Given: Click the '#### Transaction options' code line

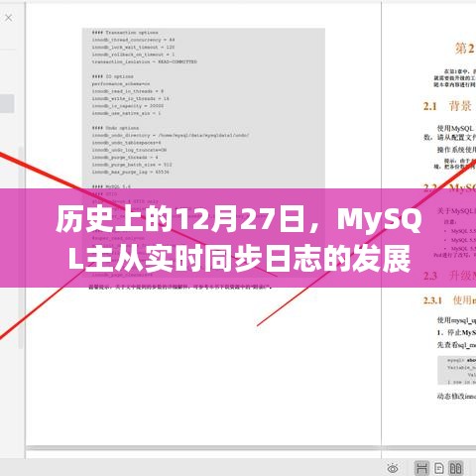Looking at the screenshot, I should coord(125,33).
